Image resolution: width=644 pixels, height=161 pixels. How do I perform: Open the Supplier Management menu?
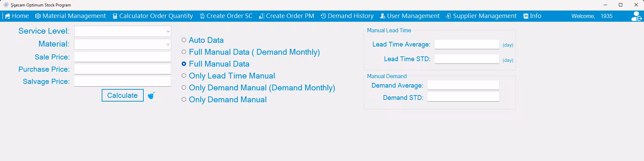(x=481, y=16)
